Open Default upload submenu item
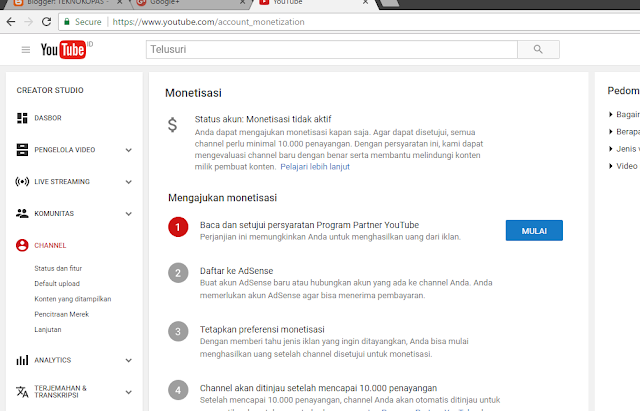This screenshot has width=640, height=411. tap(57, 283)
